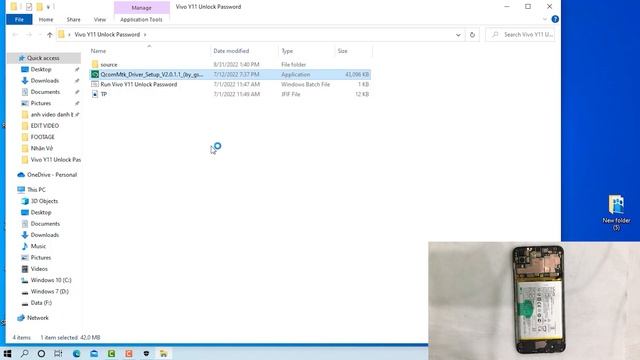Click the Forward navigation arrow
The image size is (640, 360).
pos(29,35)
